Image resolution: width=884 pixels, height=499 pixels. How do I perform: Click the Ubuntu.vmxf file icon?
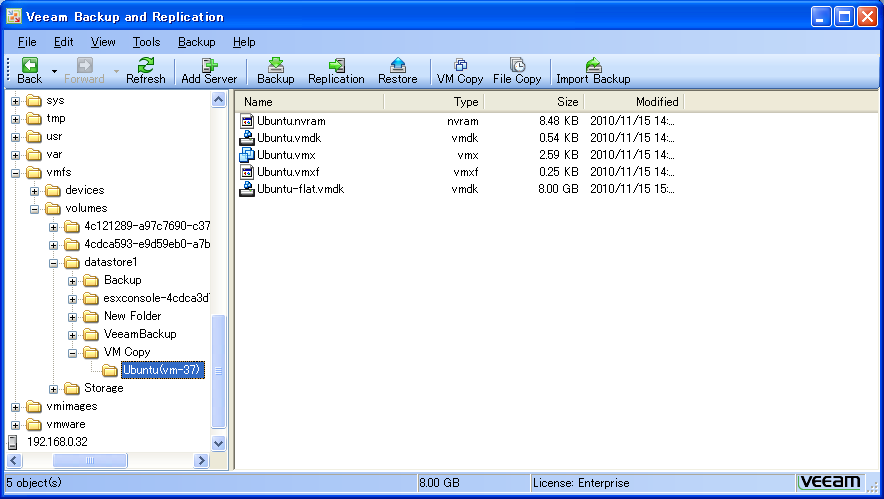coord(247,172)
